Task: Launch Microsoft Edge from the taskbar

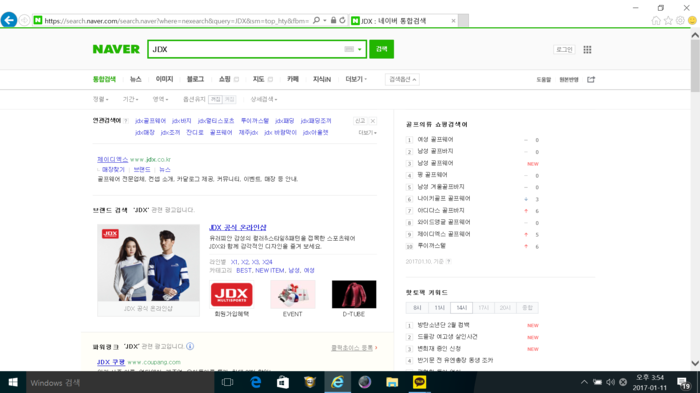Action: pyautogui.click(x=256, y=382)
